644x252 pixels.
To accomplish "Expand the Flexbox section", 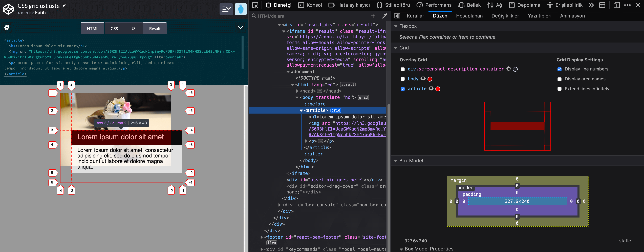I will [x=396, y=26].
